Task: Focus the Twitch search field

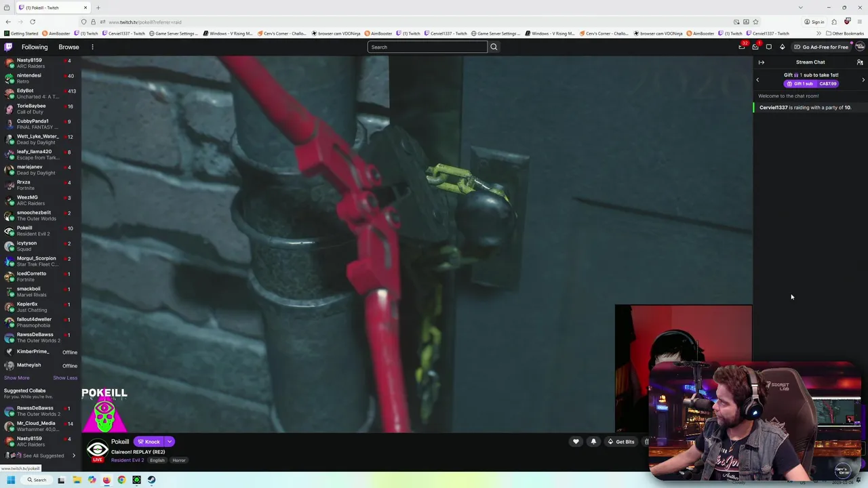Action: coord(427,47)
